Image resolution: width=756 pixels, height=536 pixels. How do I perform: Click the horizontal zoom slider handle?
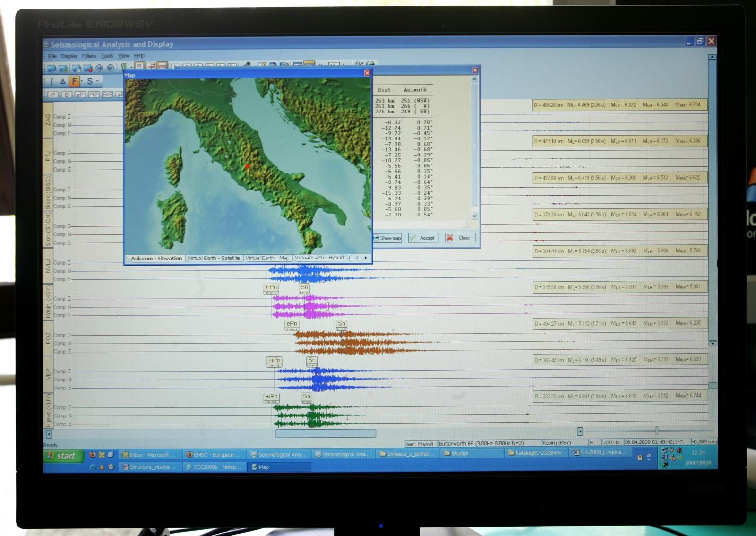(656, 431)
